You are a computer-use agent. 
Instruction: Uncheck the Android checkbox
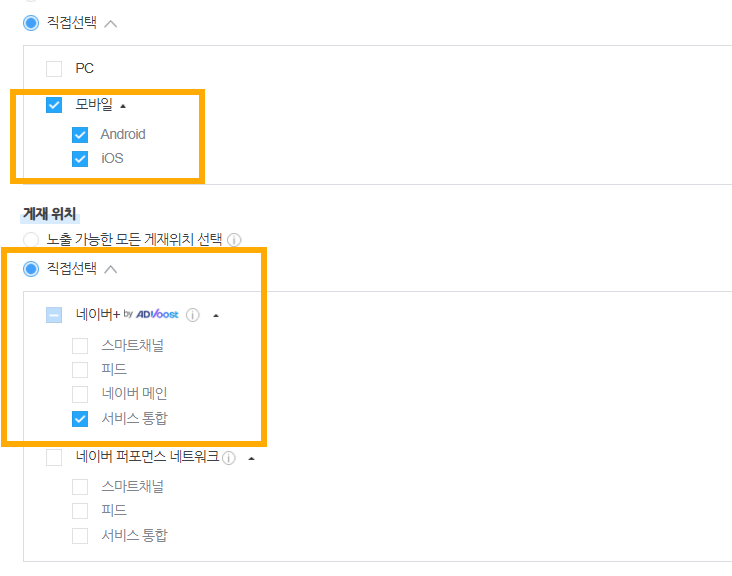pos(80,135)
